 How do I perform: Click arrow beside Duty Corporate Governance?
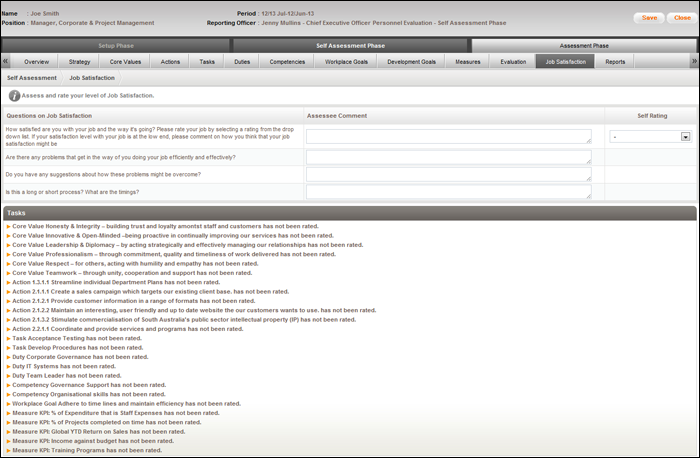click(8, 357)
